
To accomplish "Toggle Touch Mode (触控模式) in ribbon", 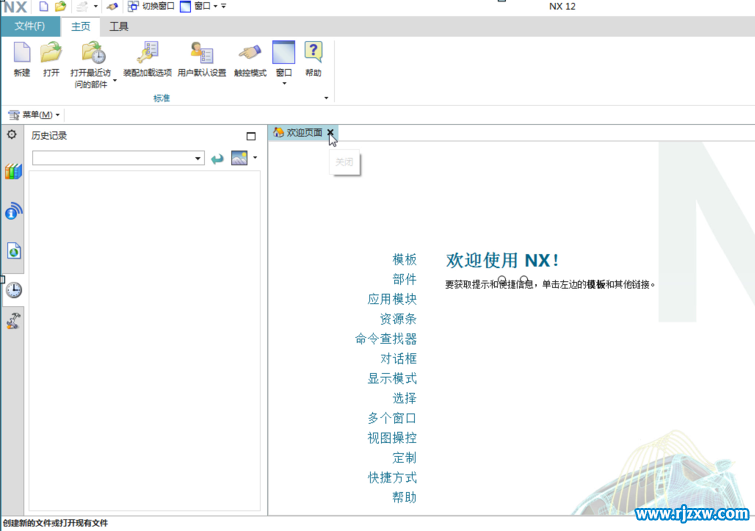I will click(250, 52).
